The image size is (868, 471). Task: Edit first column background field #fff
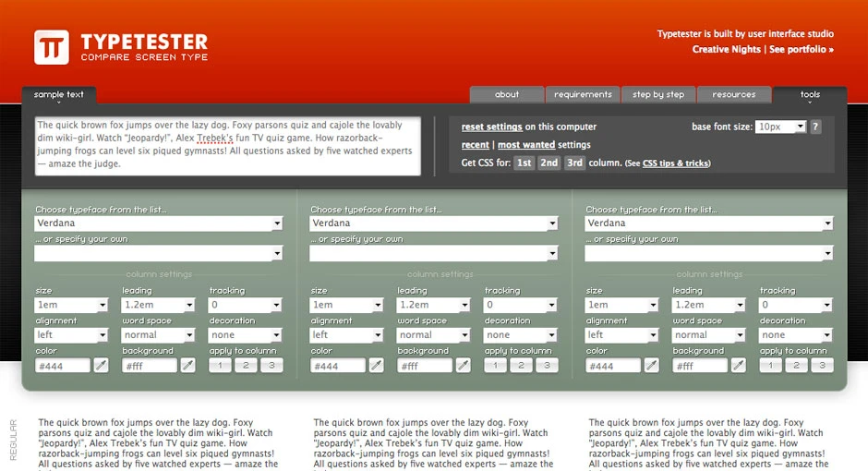point(150,366)
